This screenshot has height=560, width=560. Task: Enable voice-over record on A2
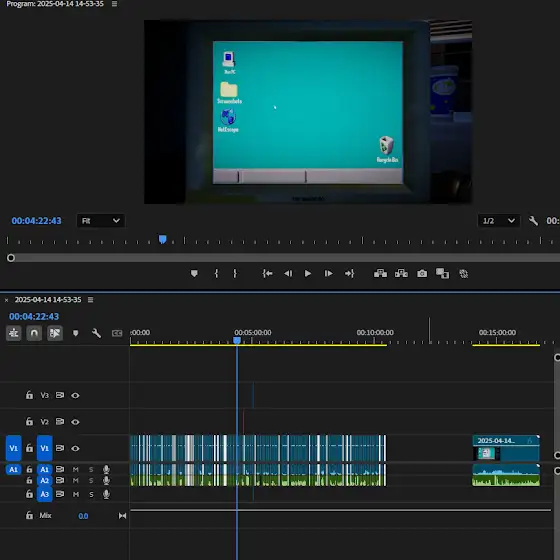(106, 481)
